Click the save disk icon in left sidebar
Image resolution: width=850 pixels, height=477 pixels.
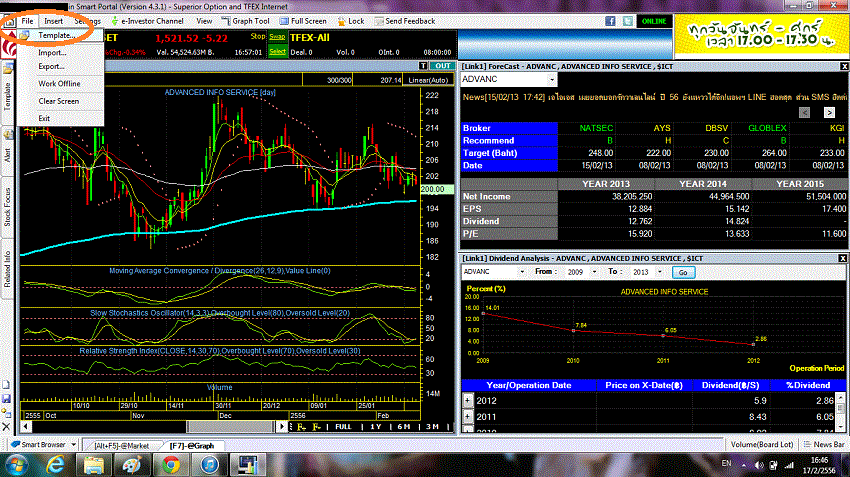pyautogui.click(x=7, y=399)
